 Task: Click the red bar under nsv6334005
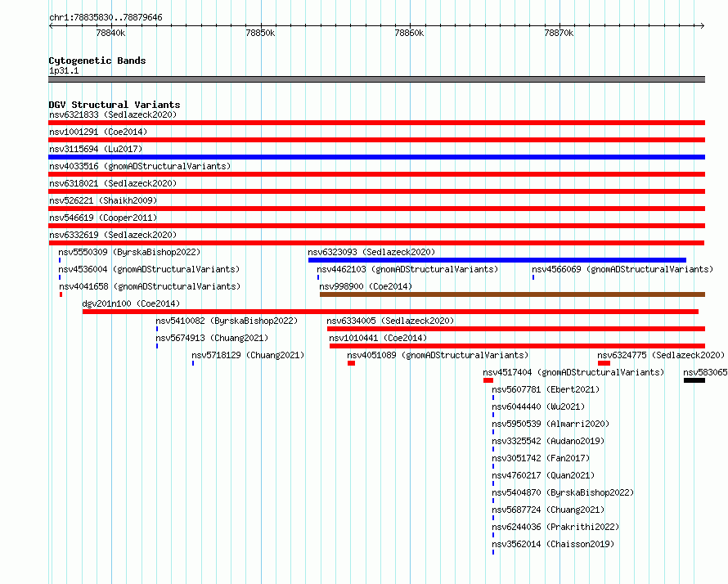click(516, 329)
